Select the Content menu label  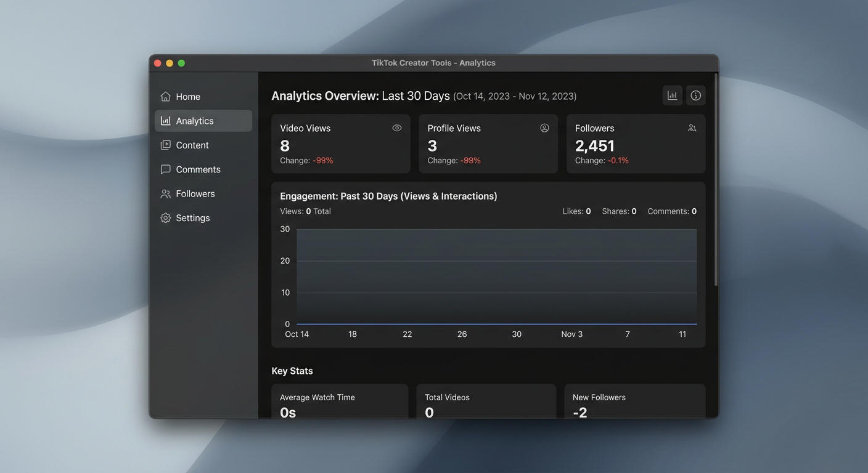click(x=192, y=145)
